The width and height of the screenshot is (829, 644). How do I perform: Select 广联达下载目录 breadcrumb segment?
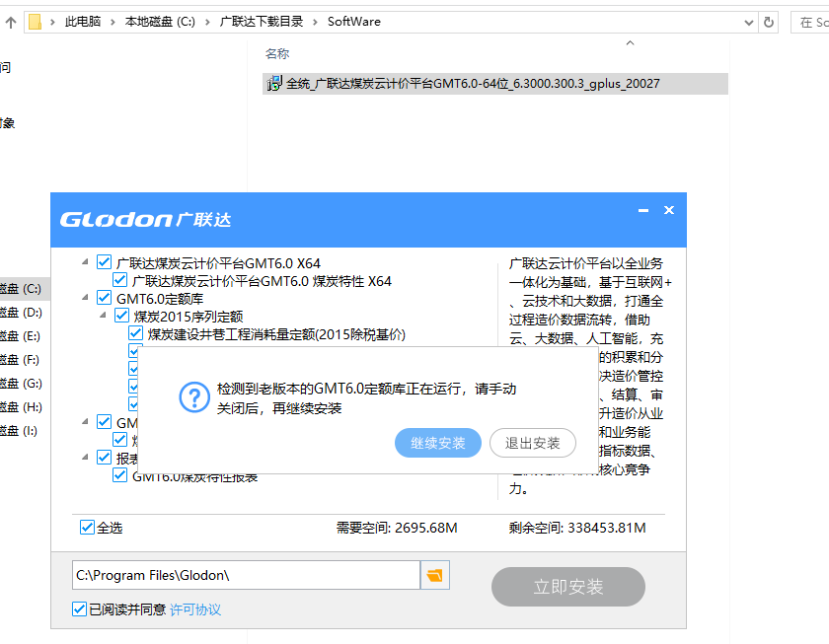[x=262, y=22]
